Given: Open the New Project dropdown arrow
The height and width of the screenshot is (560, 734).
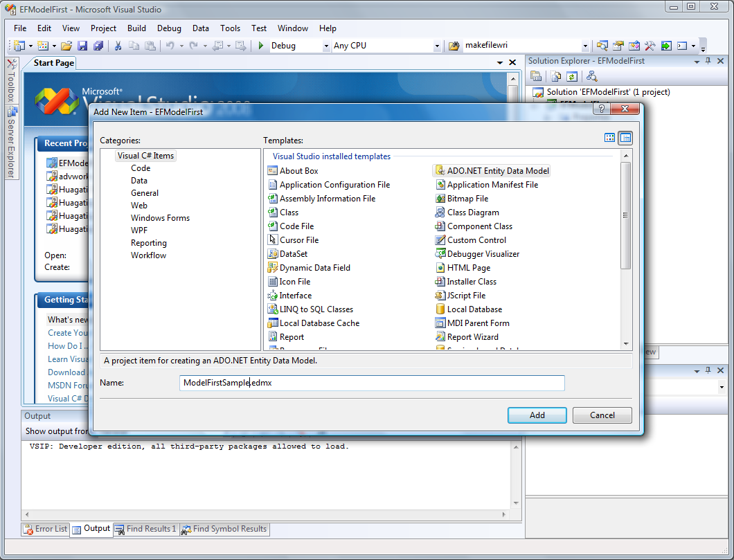Looking at the screenshot, I should [x=30, y=46].
